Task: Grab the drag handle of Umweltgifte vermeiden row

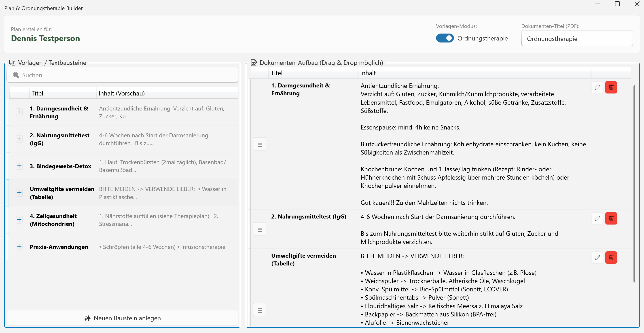Action: pos(259,310)
